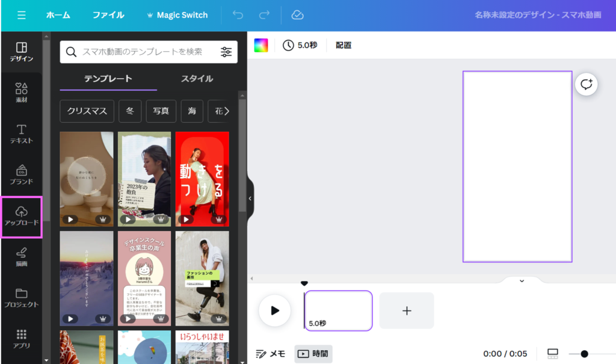The image size is (616, 364).
Task: Toggle the 時間 timeline view button
Action: click(313, 354)
